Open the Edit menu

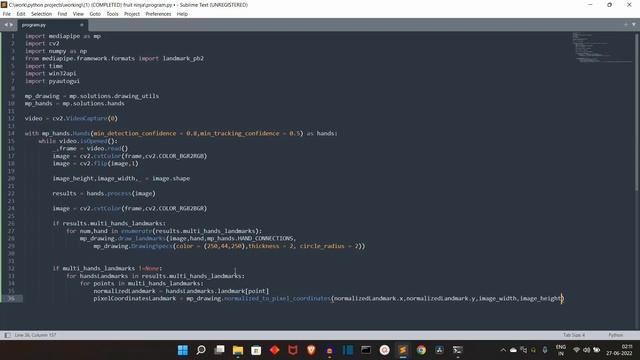point(21,14)
